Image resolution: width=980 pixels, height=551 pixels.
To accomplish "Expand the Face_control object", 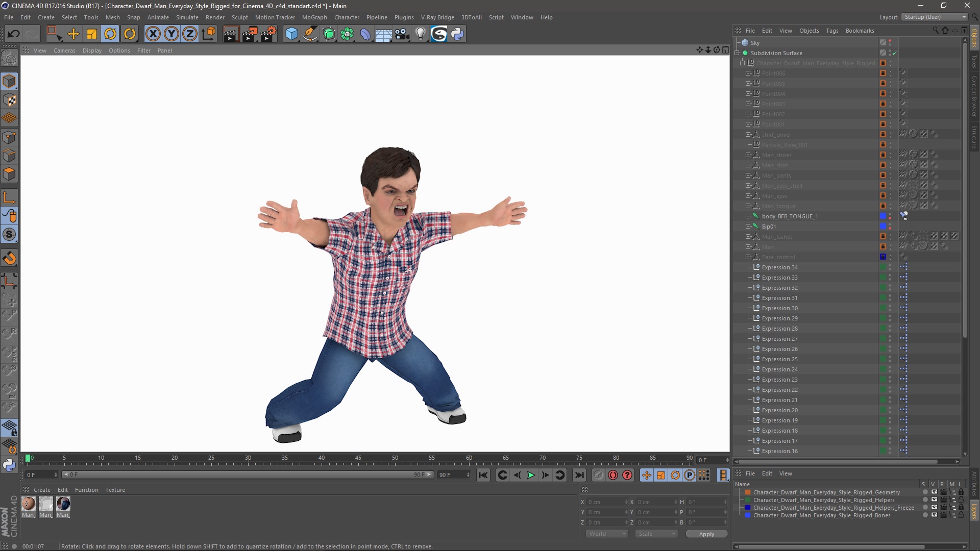I will click(x=748, y=257).
